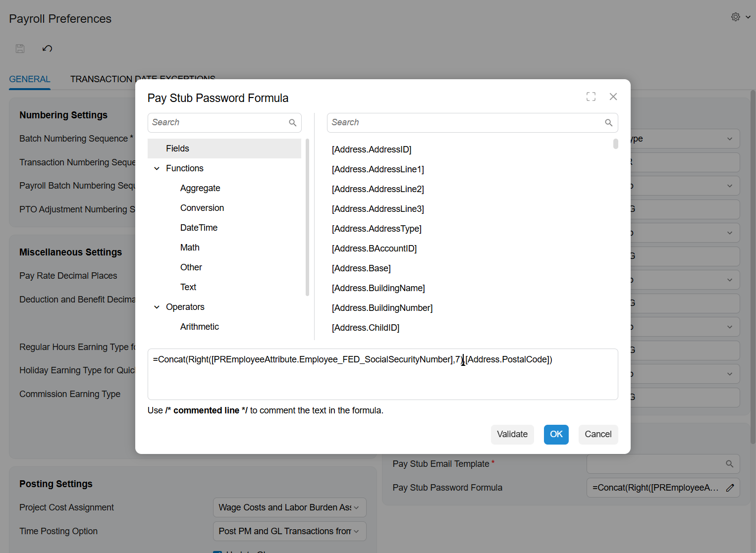Switch to the Transaction Date Exceptions tab

click(143, 79)
